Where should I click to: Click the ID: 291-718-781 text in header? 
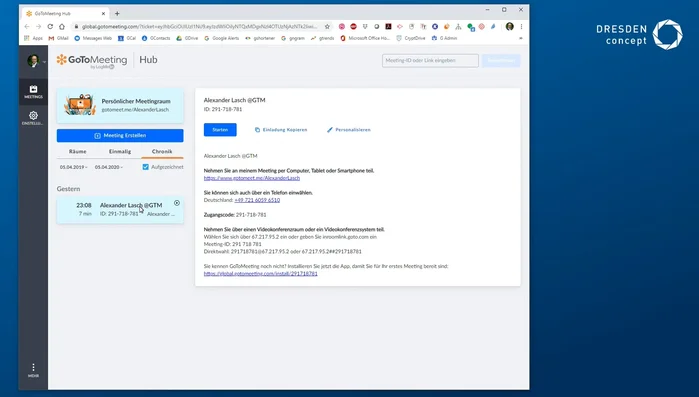(x=223, y=109)
